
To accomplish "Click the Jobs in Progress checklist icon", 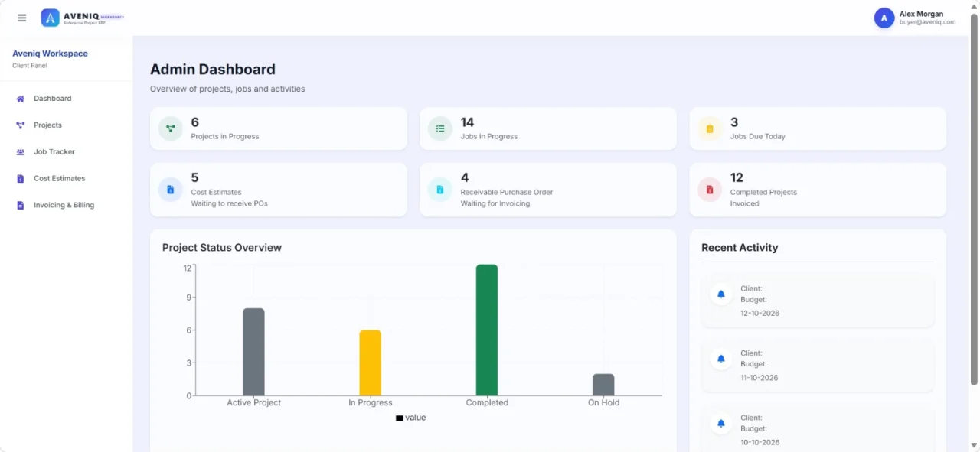I will click(439, 128).
